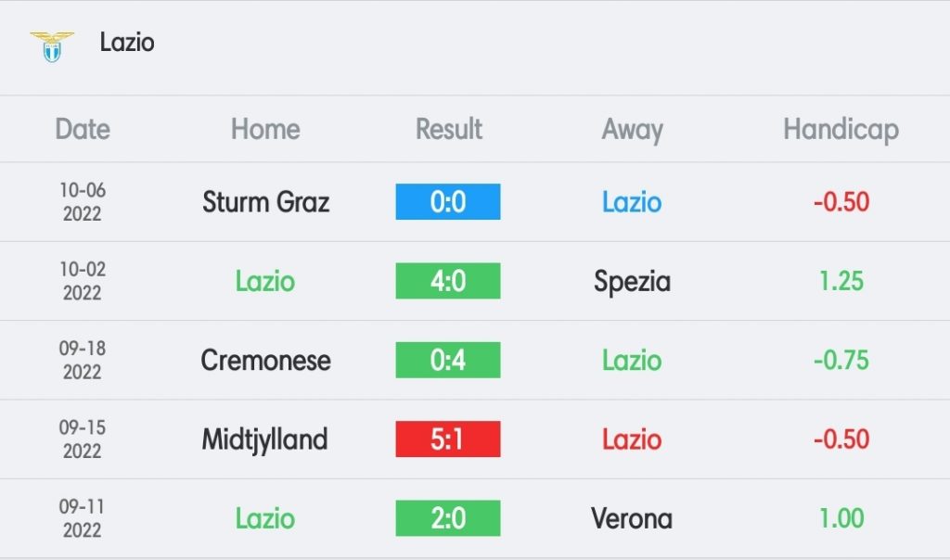950x560 pixels.
Task: Select the Home column header
Action: coord(265,129)
